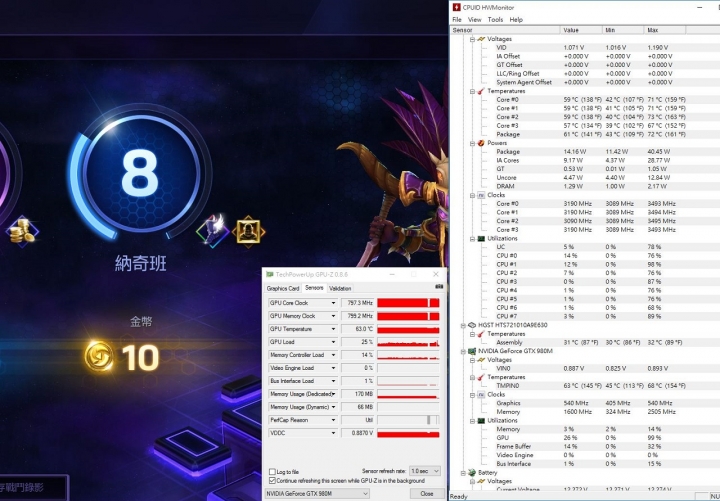The width and height of the screenshot is (720, 501).
Task: Select the Core #0 temperature row
Action: [585, 100]
